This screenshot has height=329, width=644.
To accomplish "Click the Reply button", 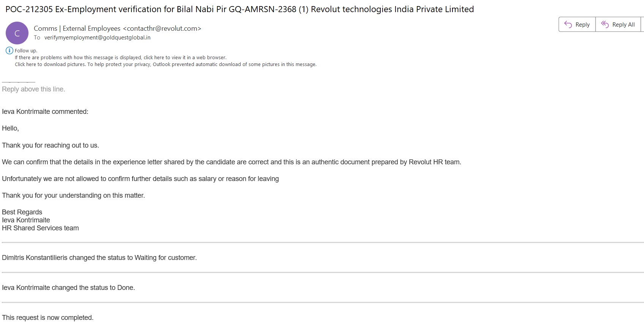I will (x=577, y=25).
